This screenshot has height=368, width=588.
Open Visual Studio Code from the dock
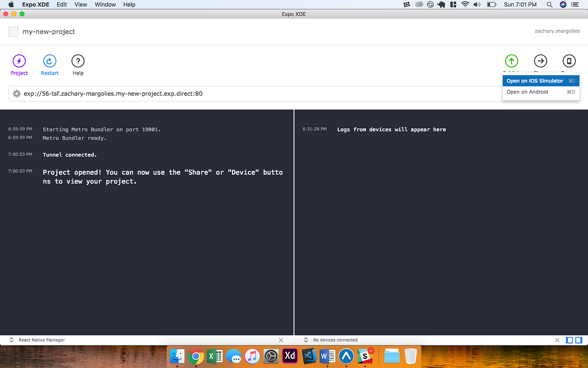coord(308,356)
